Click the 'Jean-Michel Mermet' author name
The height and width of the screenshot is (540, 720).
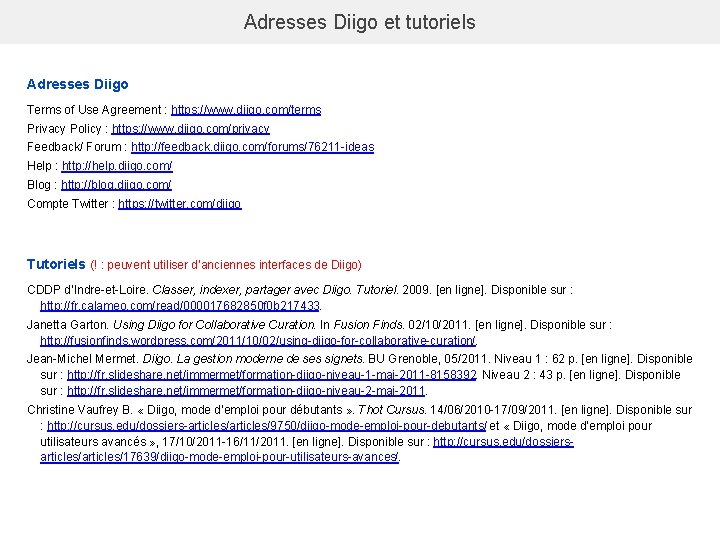point(82,359)
